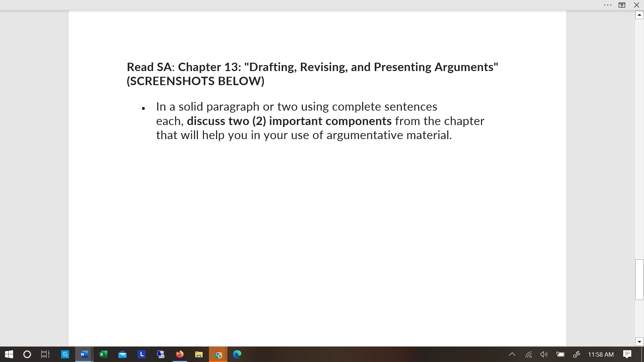
Task: Open Word from the taskbar
Action: [84, 354]
